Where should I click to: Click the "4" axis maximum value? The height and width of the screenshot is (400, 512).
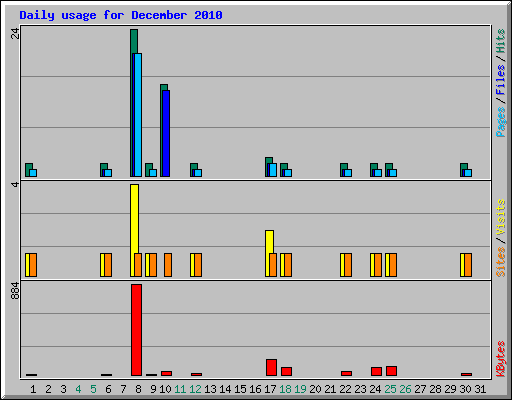[x=15, y=184]
